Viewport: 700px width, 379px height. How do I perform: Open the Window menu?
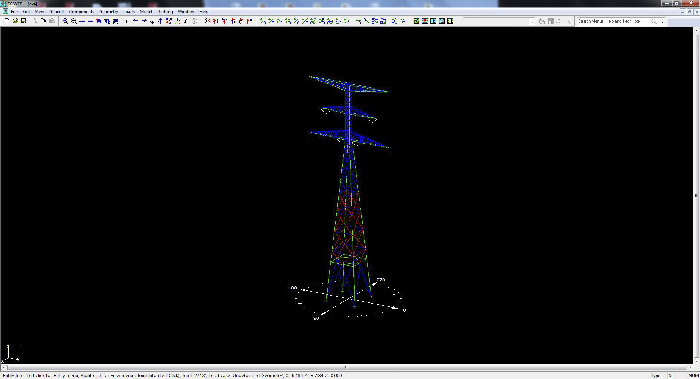point(186,12)
